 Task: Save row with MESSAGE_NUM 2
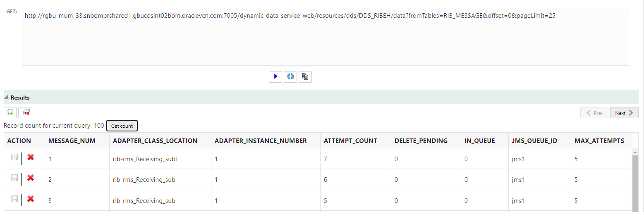click(14, 178)
